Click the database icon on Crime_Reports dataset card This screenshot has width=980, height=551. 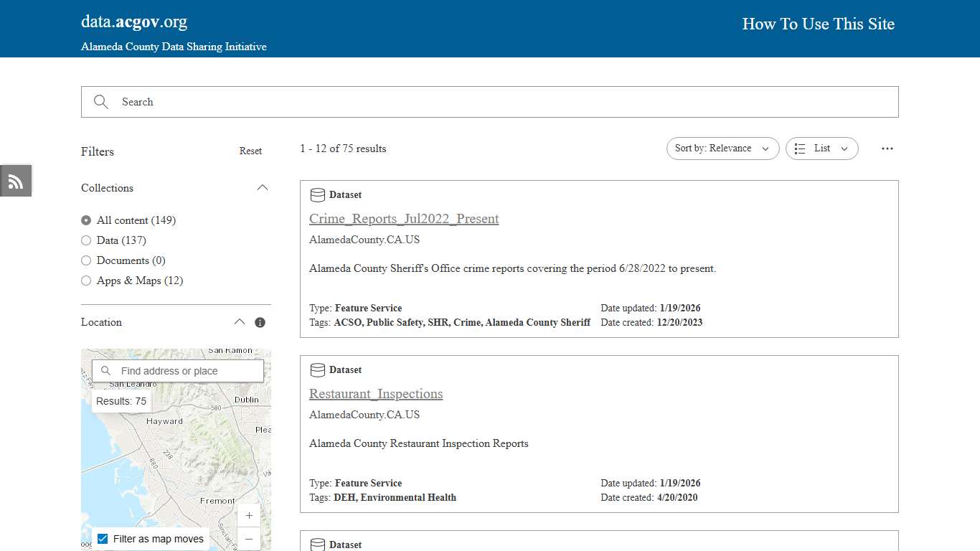coord(317,194)
